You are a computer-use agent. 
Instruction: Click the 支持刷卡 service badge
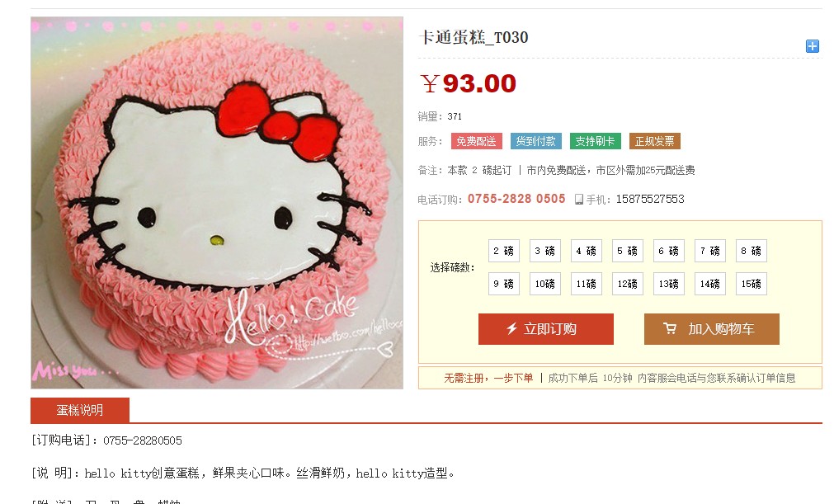(x=595, y=141)
